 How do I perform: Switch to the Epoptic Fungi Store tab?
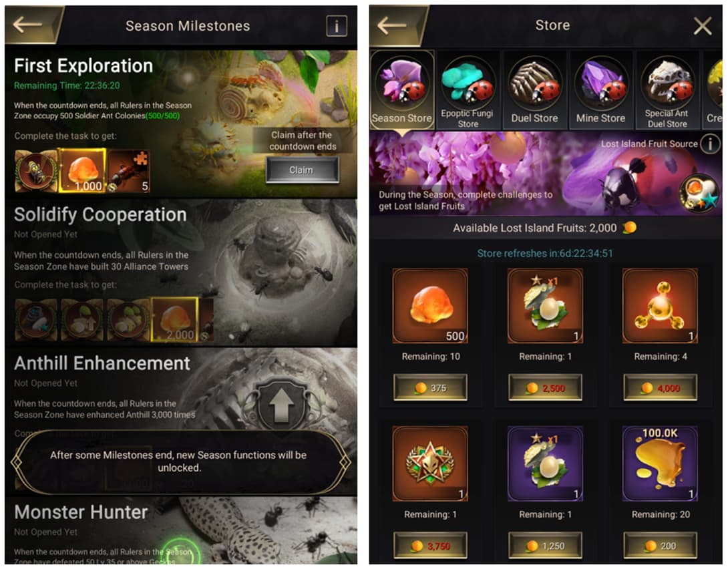pos(468,90)
